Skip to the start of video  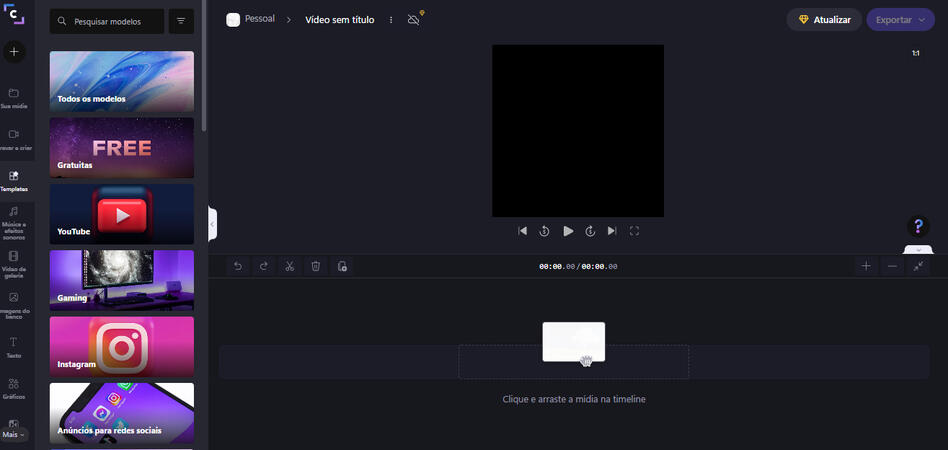click(x=523, y=230)
